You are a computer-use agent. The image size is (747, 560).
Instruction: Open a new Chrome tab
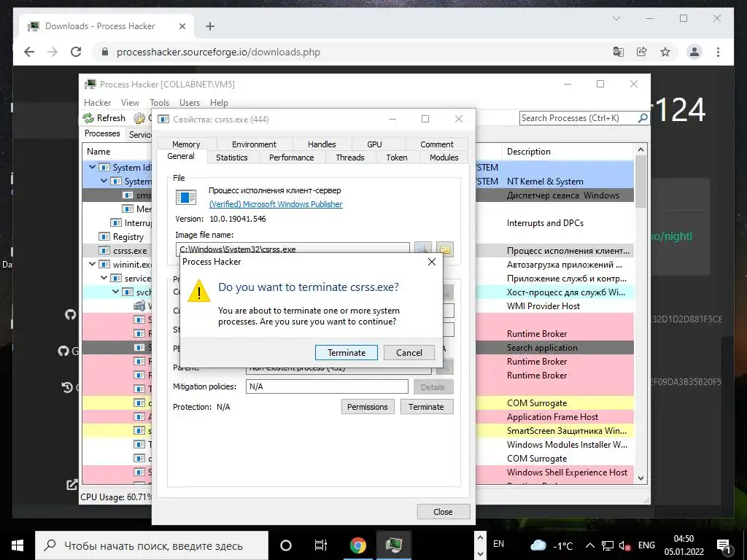(x=210, y=26)
